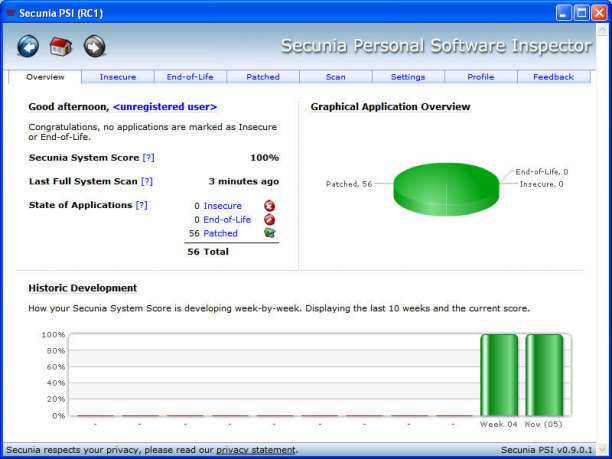The height and width of the screenshot is (459, 612).
Task: Click the '3 minutes ago' scan time
Action: [x=244, y=181]
